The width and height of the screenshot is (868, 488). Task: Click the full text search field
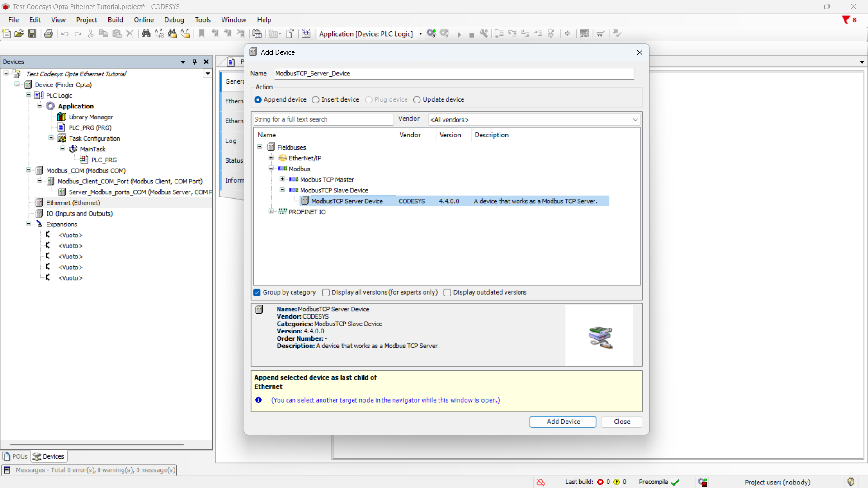(323, 119)
